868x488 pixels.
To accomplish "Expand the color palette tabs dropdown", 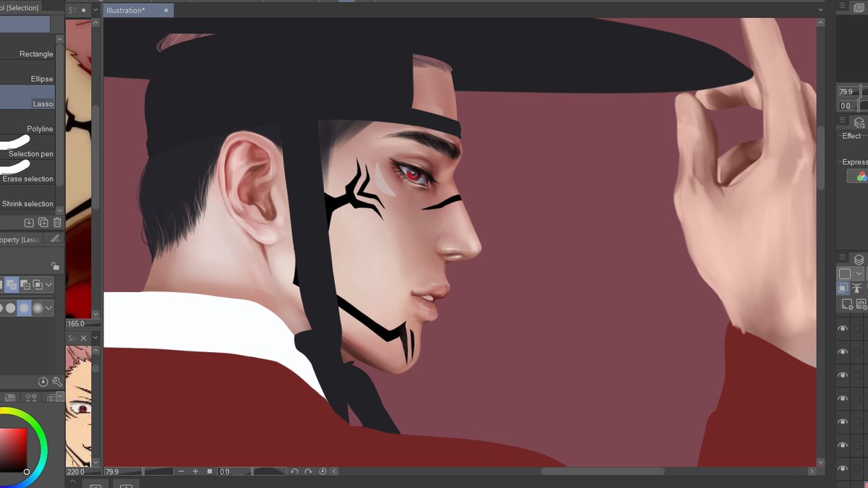I will [61, 396].
